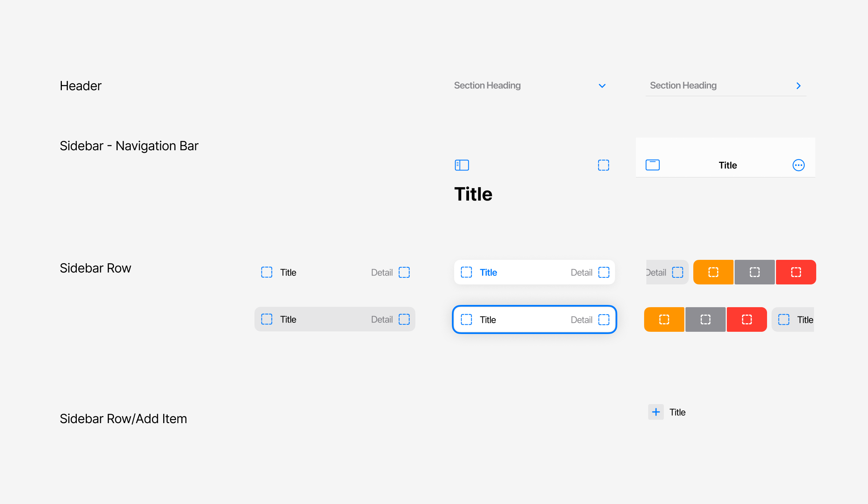Click the bottom red swipe action button
Screen dimensions: 868x504
click(x=747, y=319)
